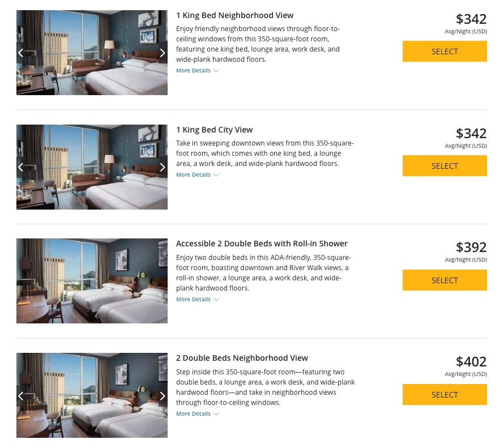Click the "Accessible 2 Double Beds with Roll-in Shower" title

(x=262, y=244)
